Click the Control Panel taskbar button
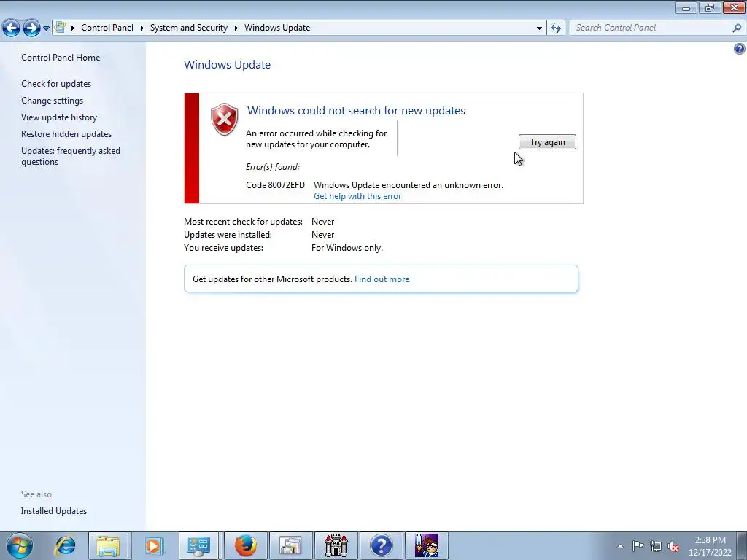The width and height of the screenshot is (747, 560). coord(198,545)
